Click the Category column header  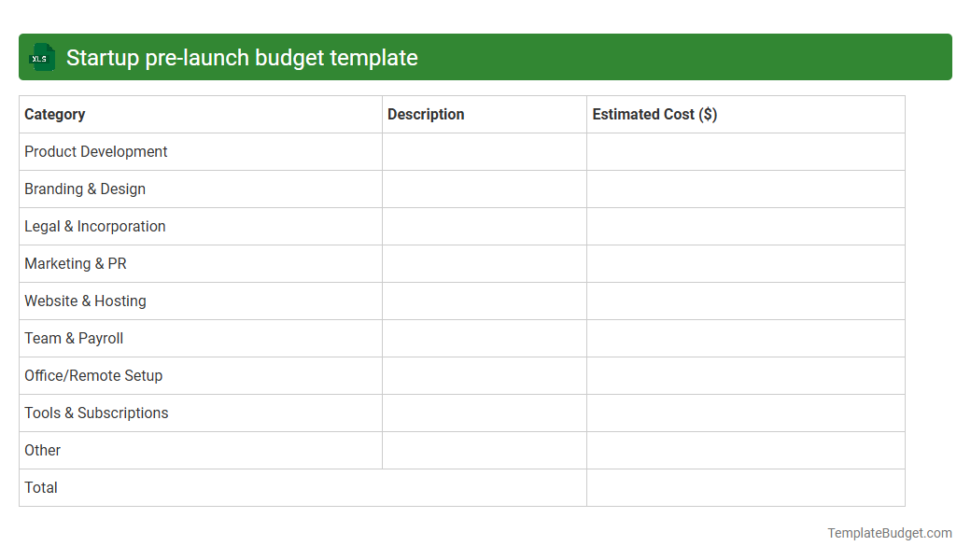pyautogui.click(x=54, y=114)
